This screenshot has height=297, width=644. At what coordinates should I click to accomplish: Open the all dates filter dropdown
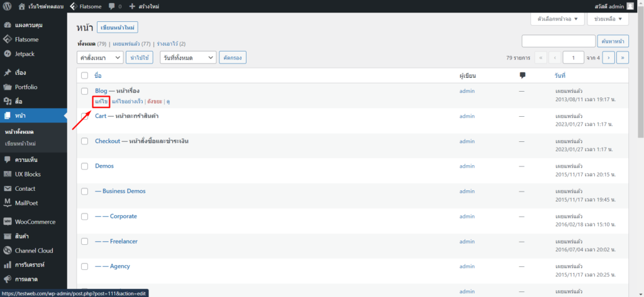188,58
